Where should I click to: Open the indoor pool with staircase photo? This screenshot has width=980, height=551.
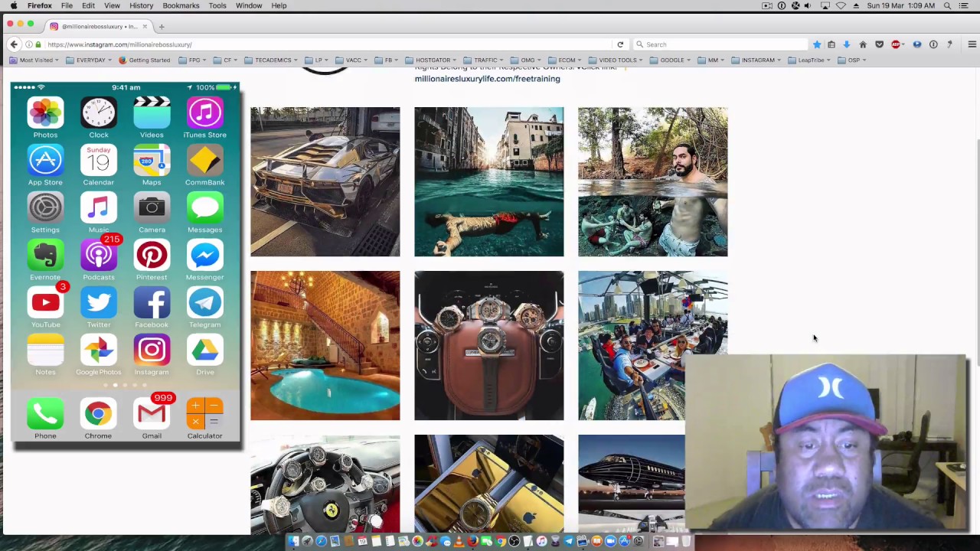coord(325,345)
